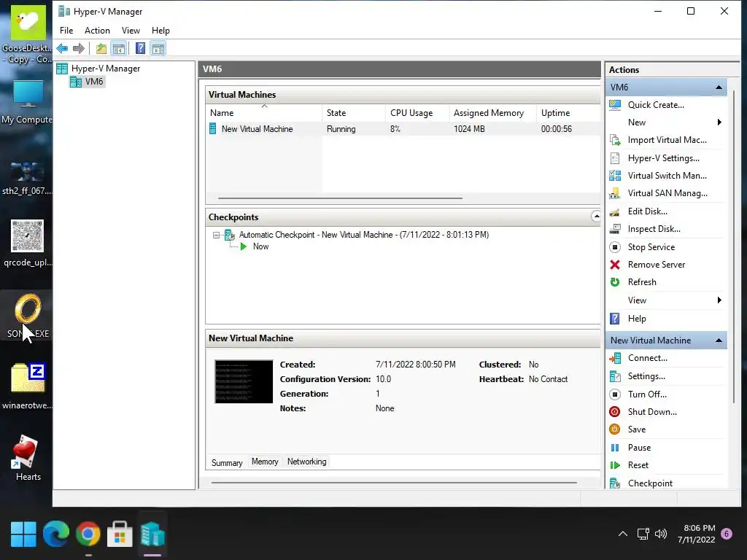Sort by the Uptime column header
This screenshot has width=747, height=560.
pos(568,113)
